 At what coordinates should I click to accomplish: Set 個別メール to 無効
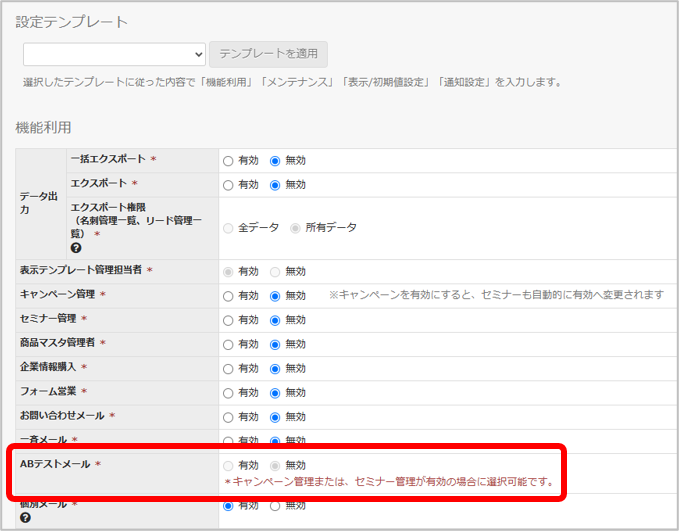tap(275, 506)
